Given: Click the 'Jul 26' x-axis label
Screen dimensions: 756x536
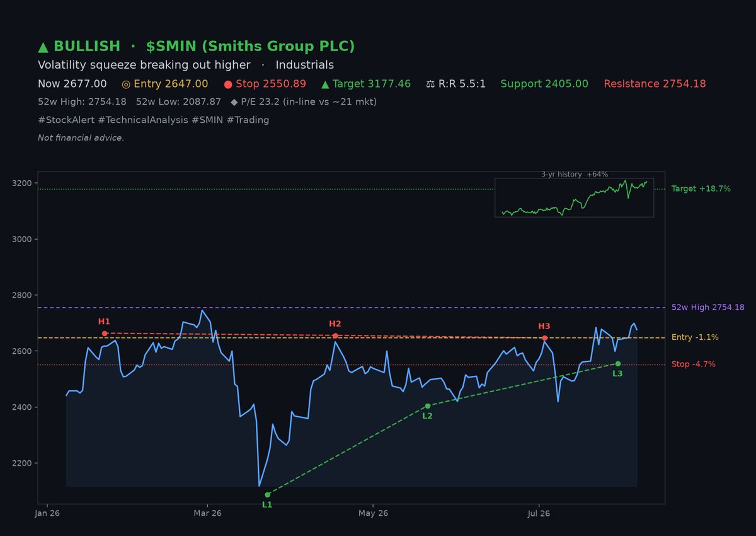Looking at the screenshot, I should coord(539,513).
